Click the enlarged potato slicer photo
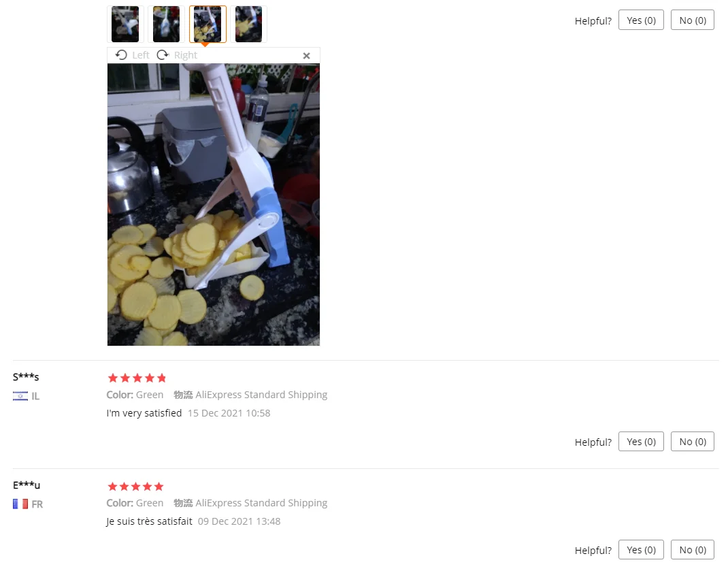Image resolution: width=728 pixels, height=571 pixels. (214, 204)
